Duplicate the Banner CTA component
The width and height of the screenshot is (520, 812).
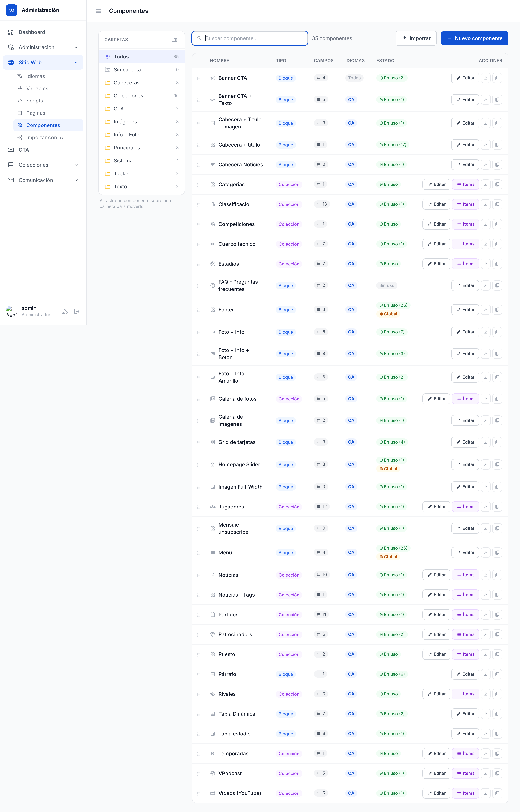[x=497, y=78]
